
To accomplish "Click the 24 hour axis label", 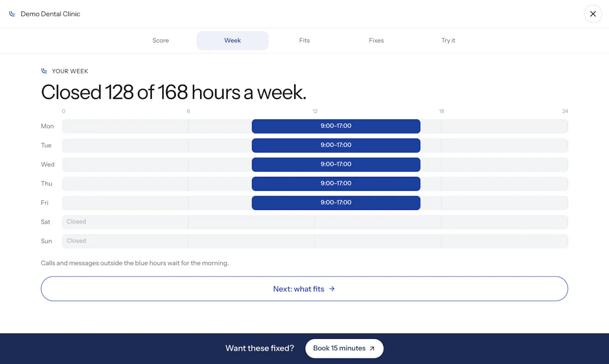I will point(565,111).
